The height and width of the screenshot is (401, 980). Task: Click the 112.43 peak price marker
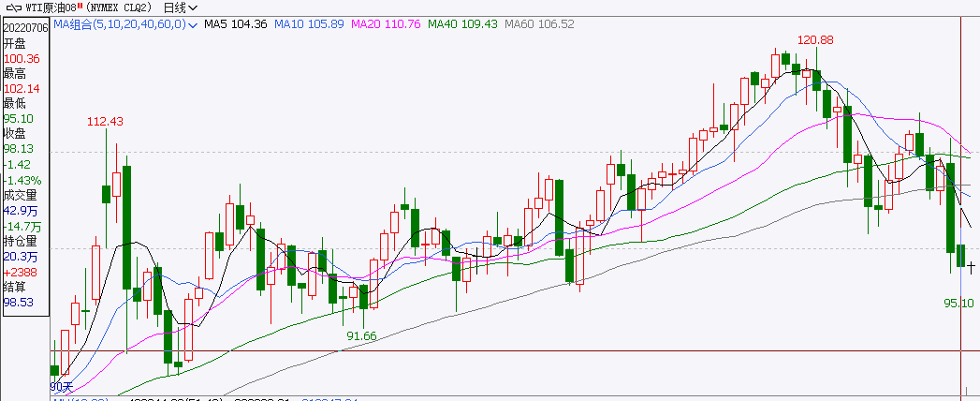coord(105,122)
